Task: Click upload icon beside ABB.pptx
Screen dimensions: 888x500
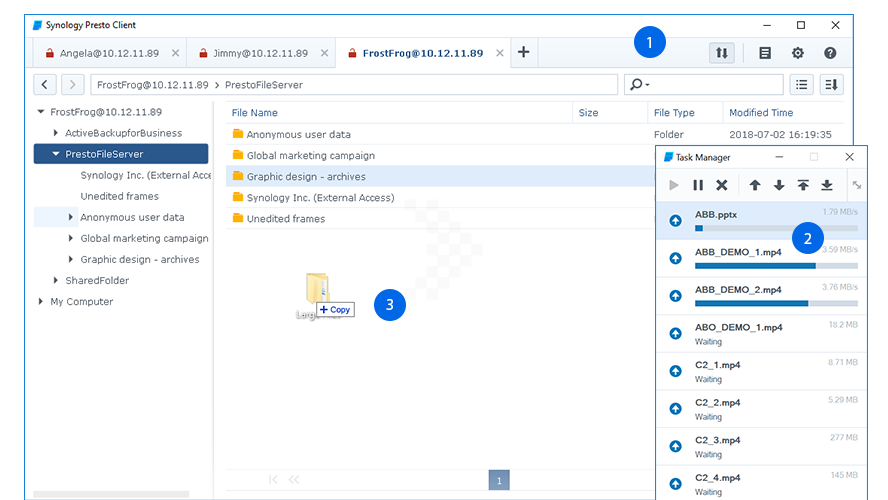Action: (x=675, y=221)
